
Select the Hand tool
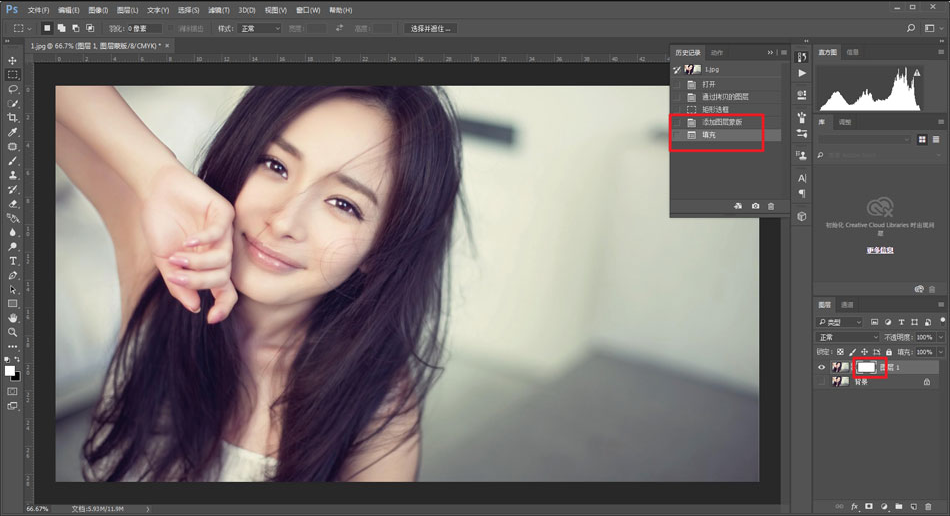(x=13, y=318)
